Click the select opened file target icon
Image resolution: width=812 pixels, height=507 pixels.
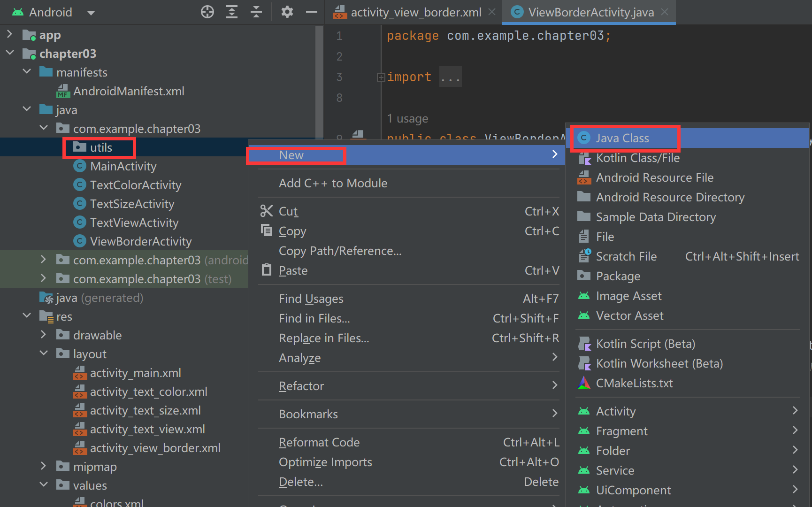click(x=207, y=12)
